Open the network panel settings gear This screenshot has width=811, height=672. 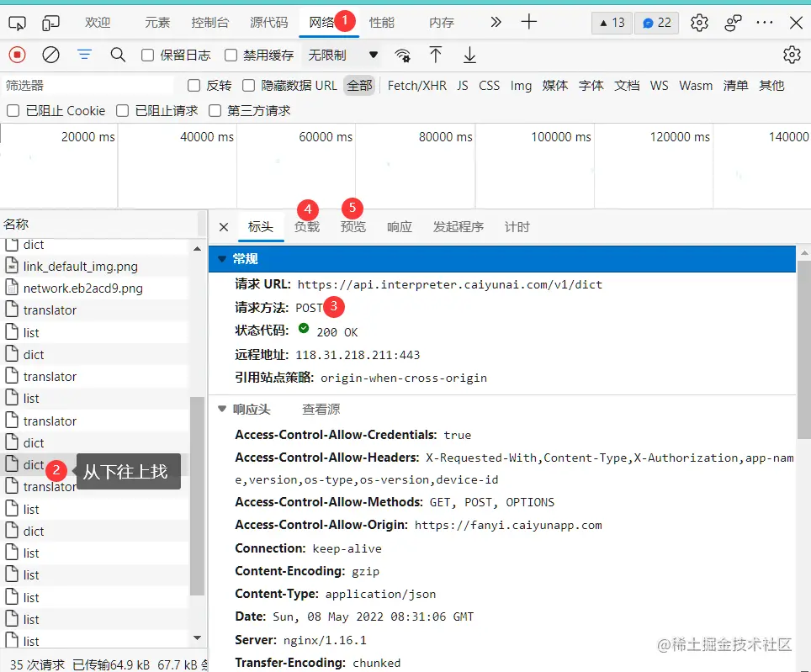tap(792, 55)
